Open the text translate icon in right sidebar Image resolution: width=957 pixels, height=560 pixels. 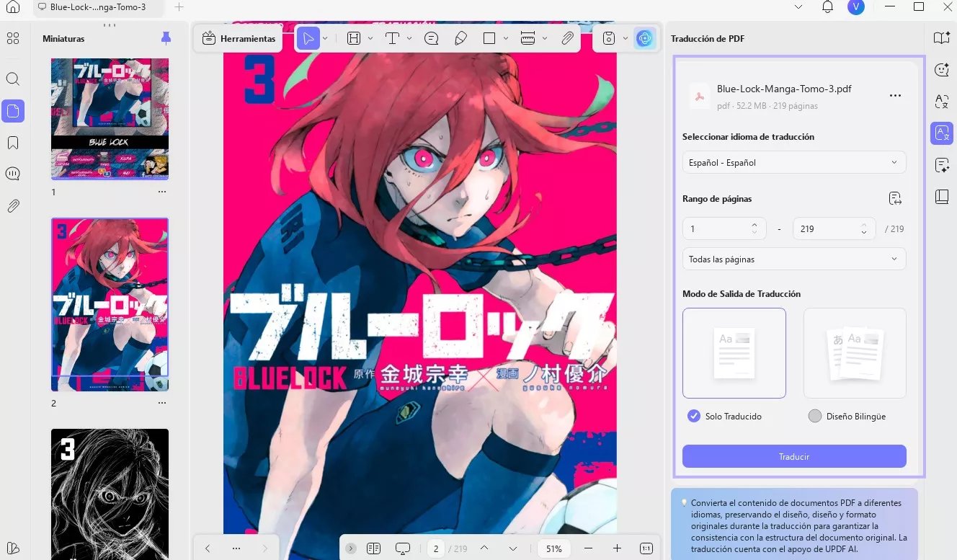[x=942, y=102]
